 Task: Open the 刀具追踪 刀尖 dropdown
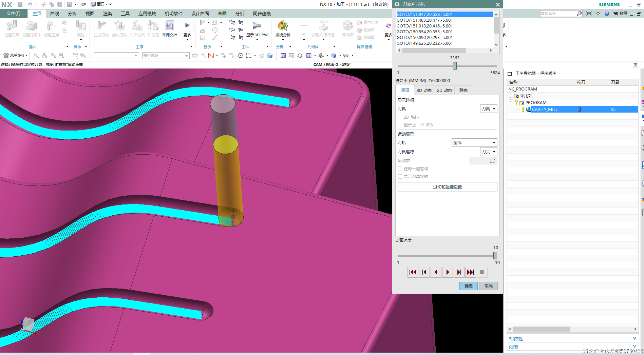coord(489,152)
